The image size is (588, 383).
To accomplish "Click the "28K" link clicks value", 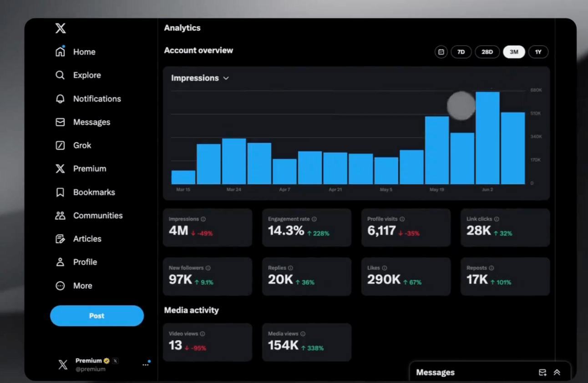I will pos(479,231).
